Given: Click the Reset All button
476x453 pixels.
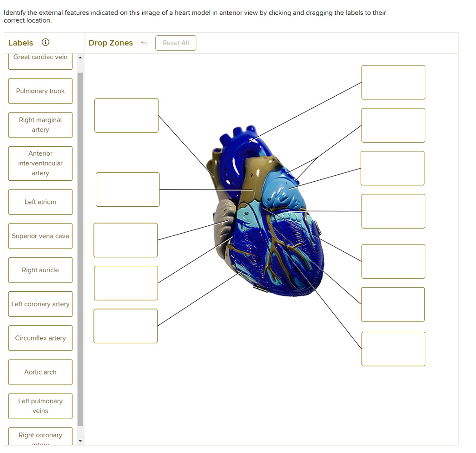Looking at the screenshot, I should point(175,43).
